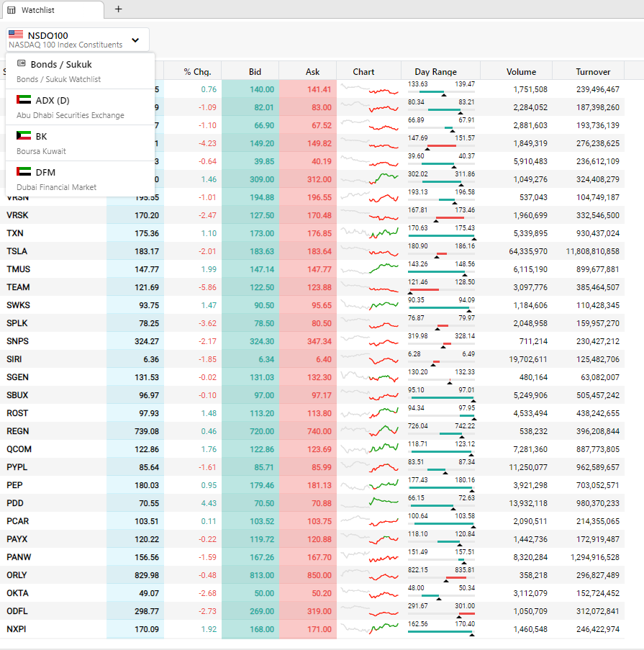The width and height of the screenshot is (644, 650).
Task: Open the PDD sparkline chart
Action: coord(369,503)
